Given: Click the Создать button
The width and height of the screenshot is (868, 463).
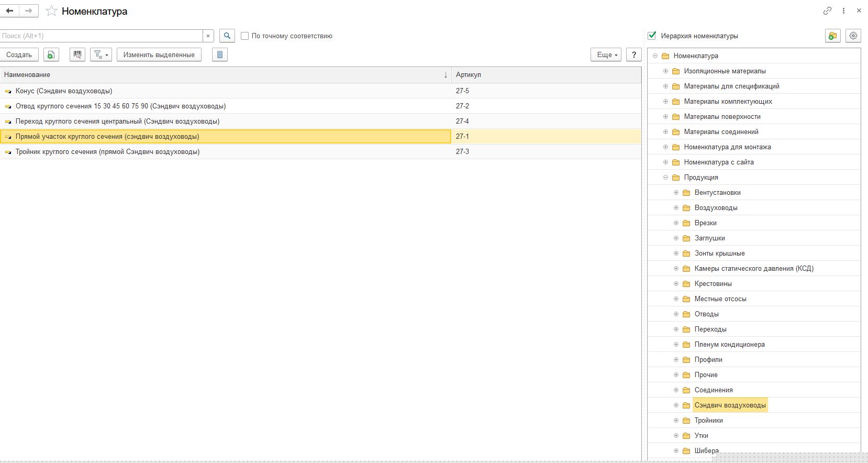Looking at the screenshot, I should click(19, 54).
